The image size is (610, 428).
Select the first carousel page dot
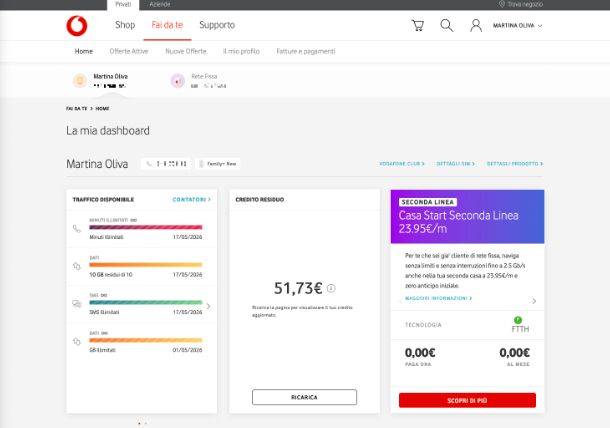pyautogui.click(x=139, y=423)
